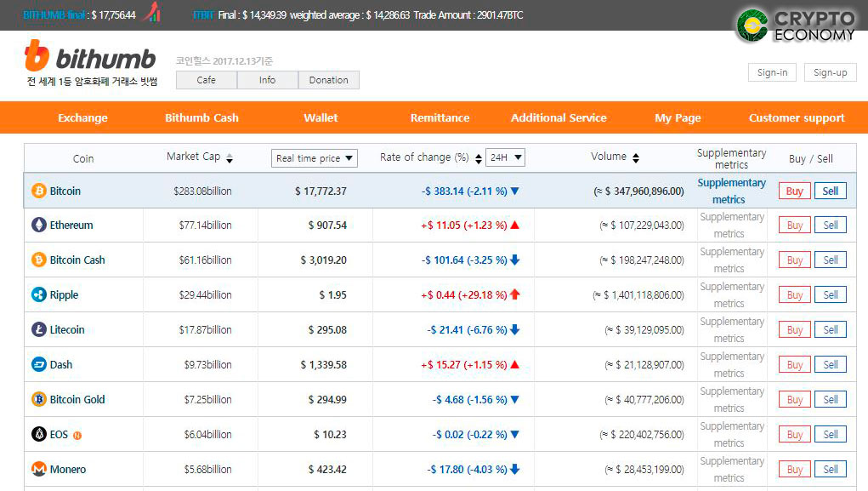Click Dash price $ 1,339.58
This screenshot has height=491, width=868.
[x=323, y=365]
